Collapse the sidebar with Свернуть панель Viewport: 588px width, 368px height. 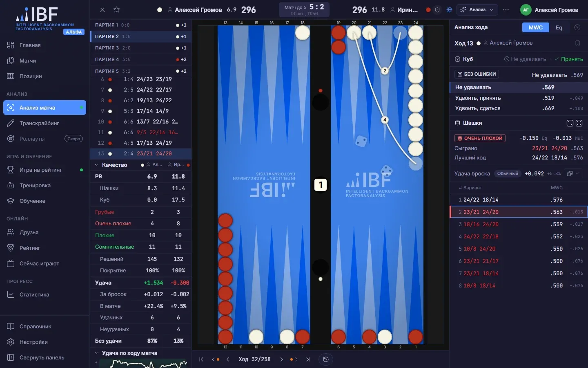pyautogui.click(x=45, y=357)
